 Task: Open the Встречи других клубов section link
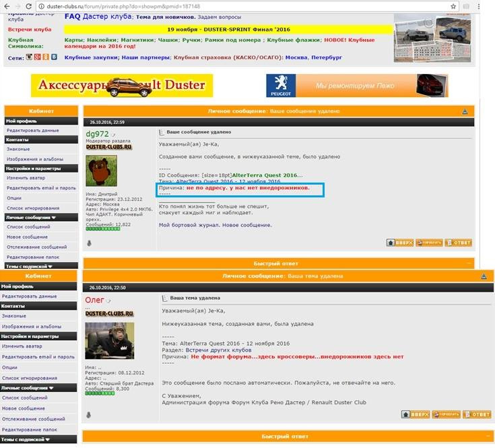pos(218,350)
